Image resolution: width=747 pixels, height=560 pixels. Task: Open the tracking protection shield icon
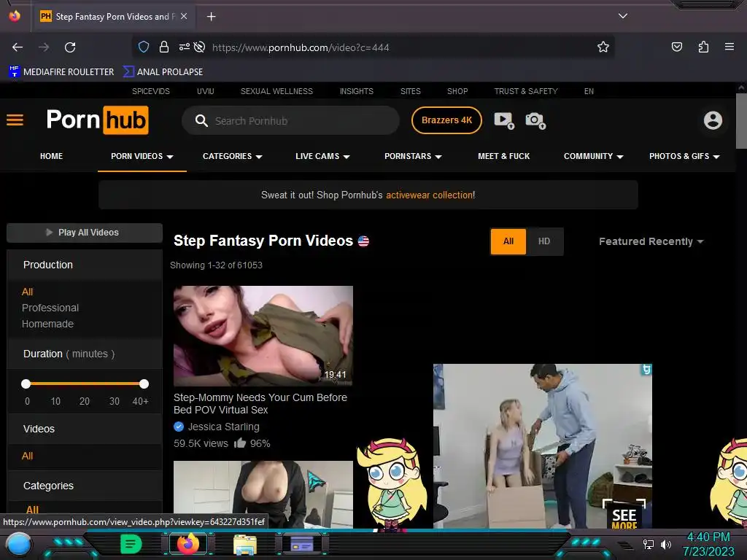tap(144, 47)
